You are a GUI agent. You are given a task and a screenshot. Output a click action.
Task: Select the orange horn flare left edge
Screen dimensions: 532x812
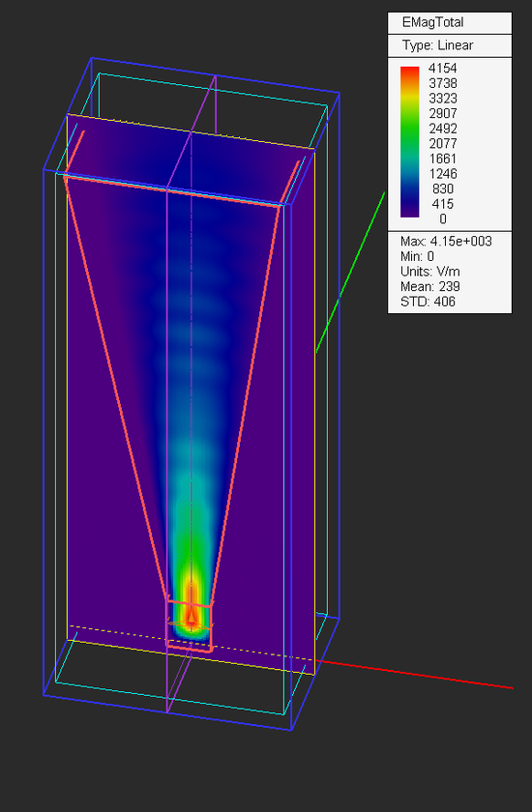[x=115, y=389]
